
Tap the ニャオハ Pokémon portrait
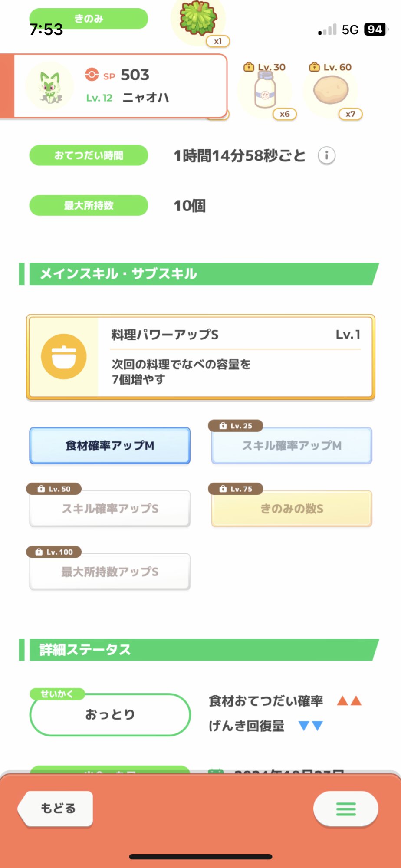49,86
